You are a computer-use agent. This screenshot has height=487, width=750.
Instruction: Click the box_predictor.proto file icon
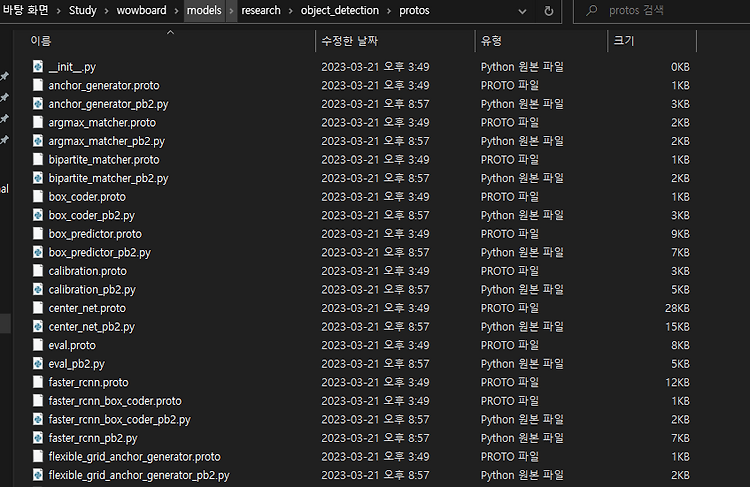[x=38, y=233]
